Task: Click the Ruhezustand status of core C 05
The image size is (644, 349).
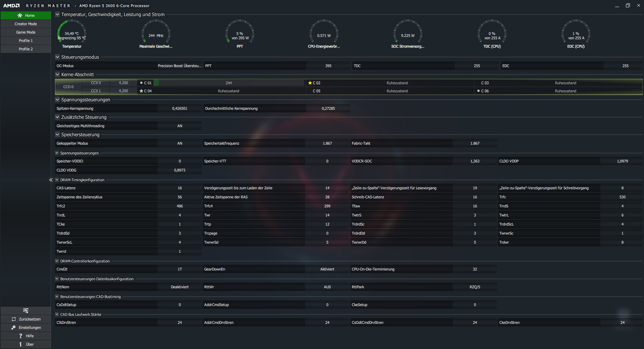Action: 397,91
